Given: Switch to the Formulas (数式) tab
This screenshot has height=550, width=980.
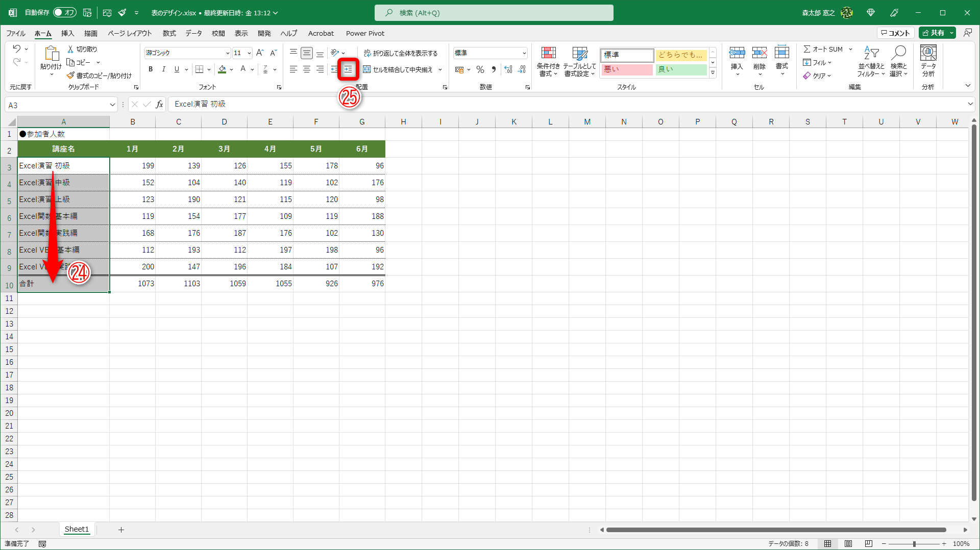Looking at the screenshot, I should click(169, 34).
